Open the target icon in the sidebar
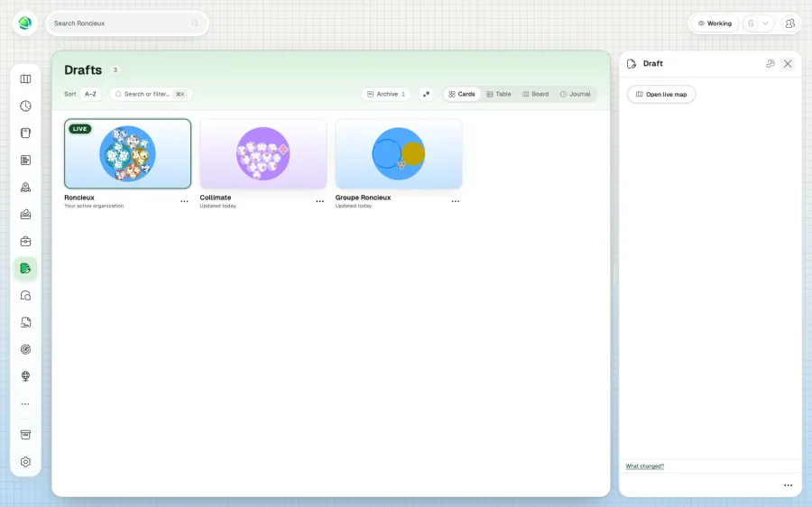 coord(25,349)
